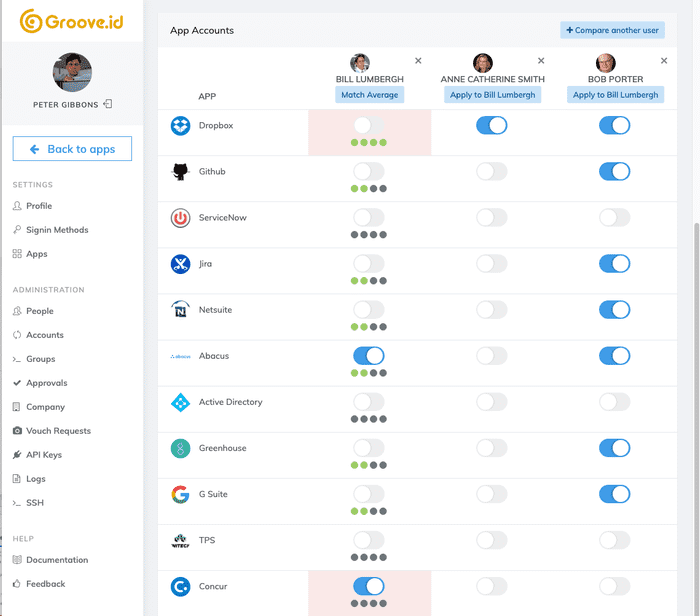Click Bob Porter's Apply to Bill Lumbergh
The image size is (700, 616).
(615, 95)
